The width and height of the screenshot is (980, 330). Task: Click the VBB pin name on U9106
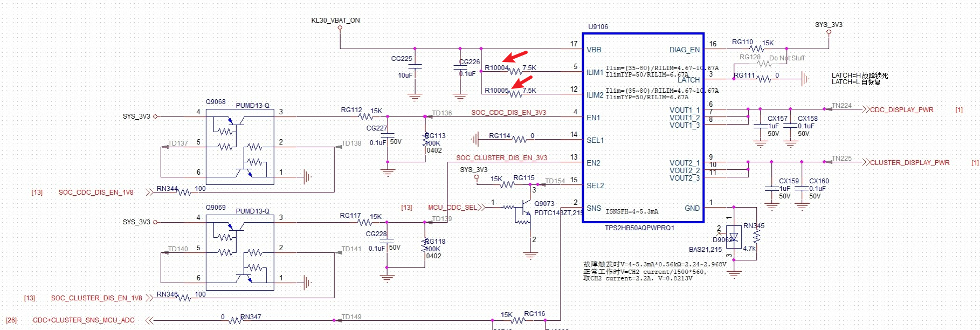(593, 50)
